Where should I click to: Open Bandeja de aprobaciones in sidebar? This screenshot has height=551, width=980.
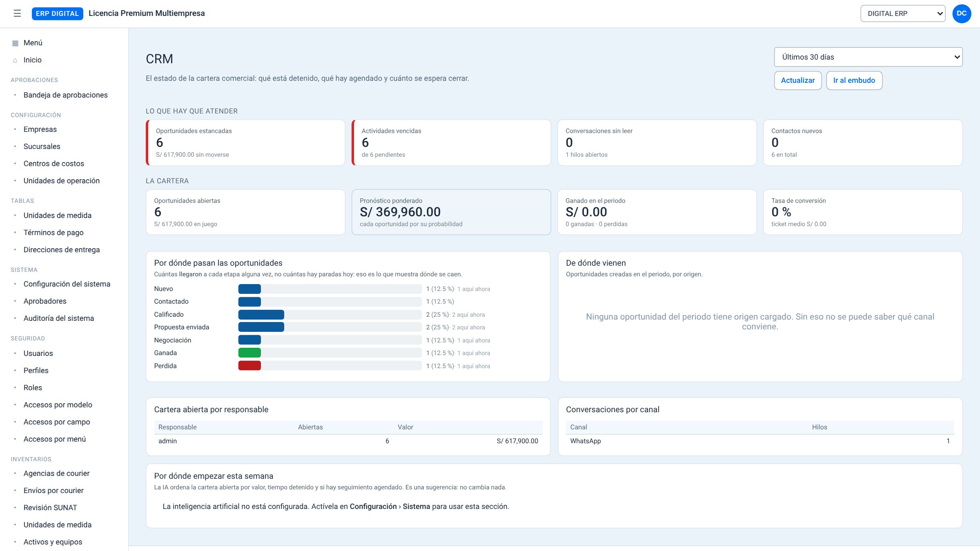(x=65, y=95)
